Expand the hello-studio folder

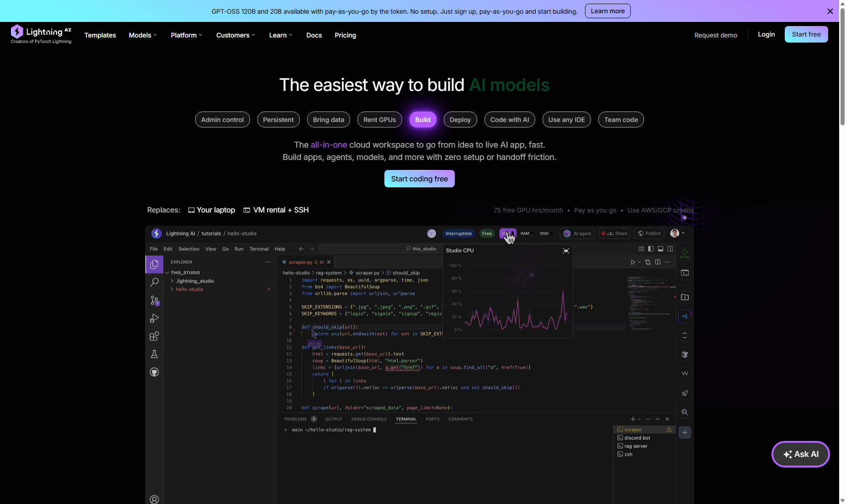tap(187, 289)
